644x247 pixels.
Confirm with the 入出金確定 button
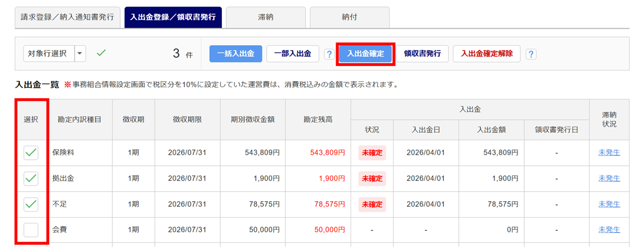365,53
